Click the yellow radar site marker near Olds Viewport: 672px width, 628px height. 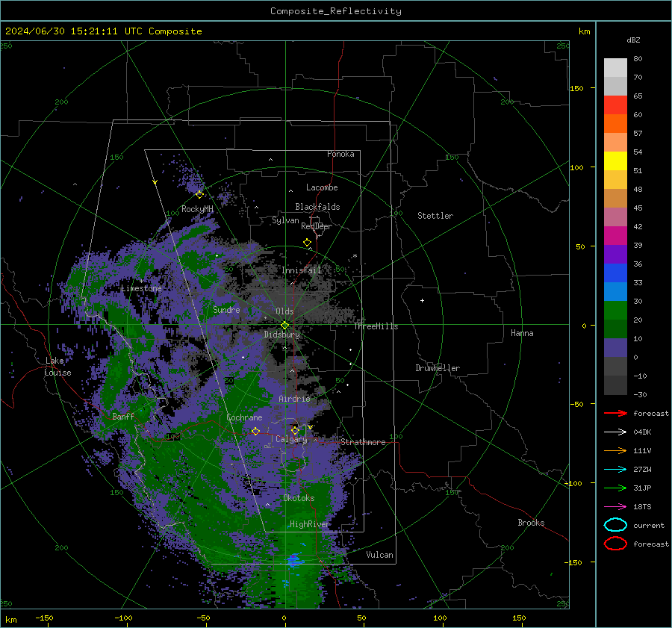pyautogui.click(x=284, y=326)
